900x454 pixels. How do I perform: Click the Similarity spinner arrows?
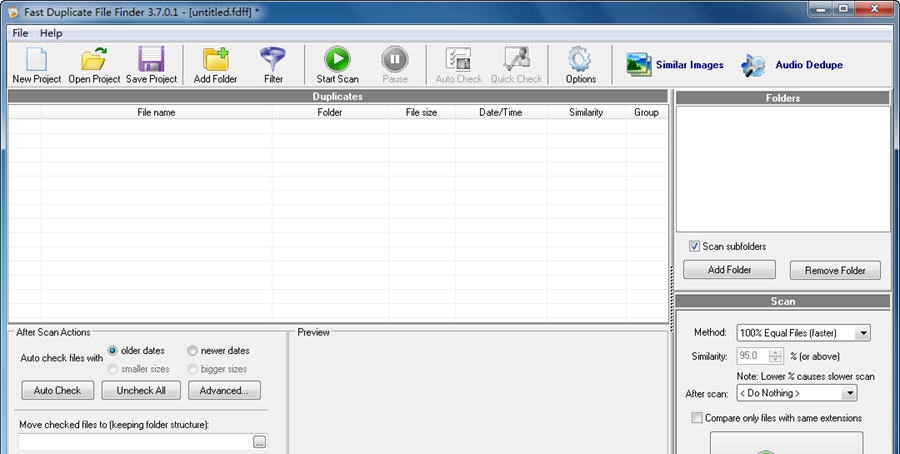(776, 356)
